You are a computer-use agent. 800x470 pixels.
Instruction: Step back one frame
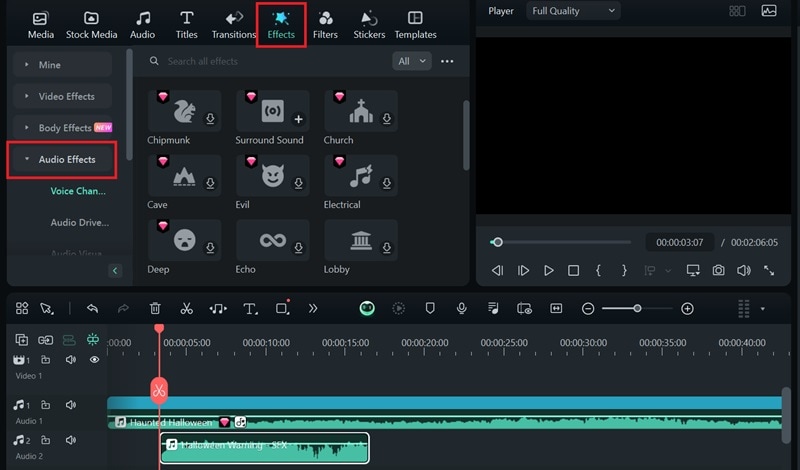click(497, 270)
